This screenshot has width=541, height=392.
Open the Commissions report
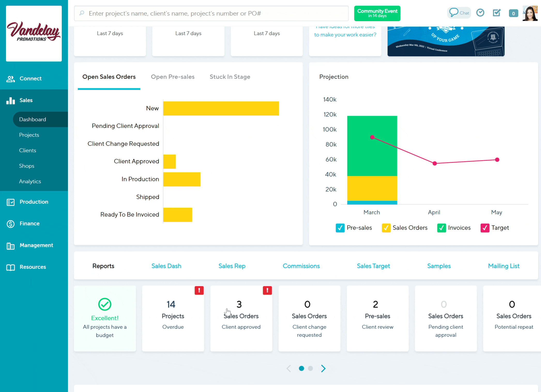(x=301, y=266)
